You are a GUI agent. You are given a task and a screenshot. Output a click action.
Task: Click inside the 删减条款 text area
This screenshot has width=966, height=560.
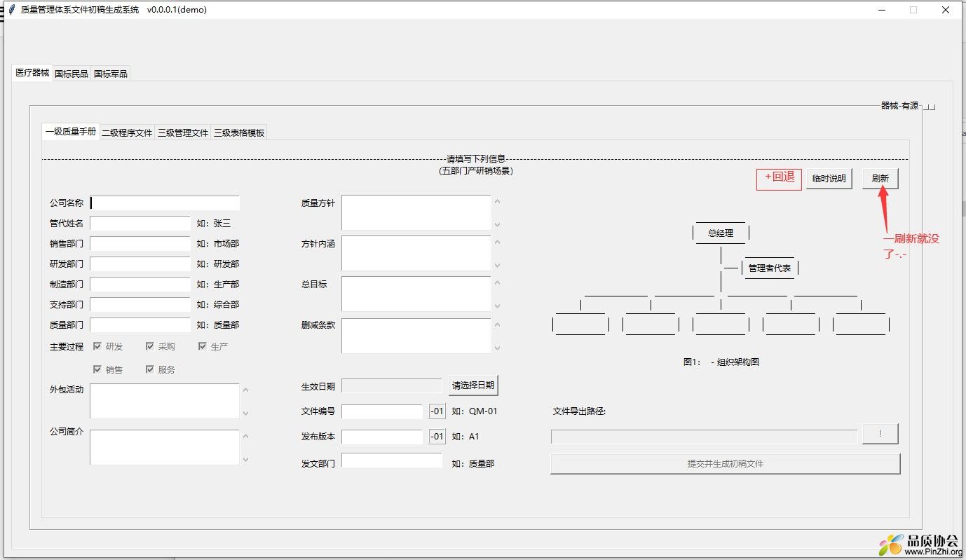pos(416,336)
